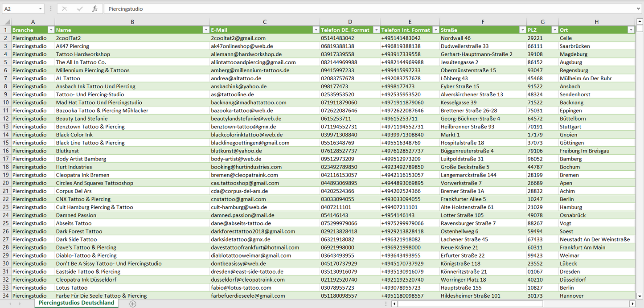Expand the Ort column filter dropdown
The height and width of the screenshot is (308, 644).
[631, 30]
